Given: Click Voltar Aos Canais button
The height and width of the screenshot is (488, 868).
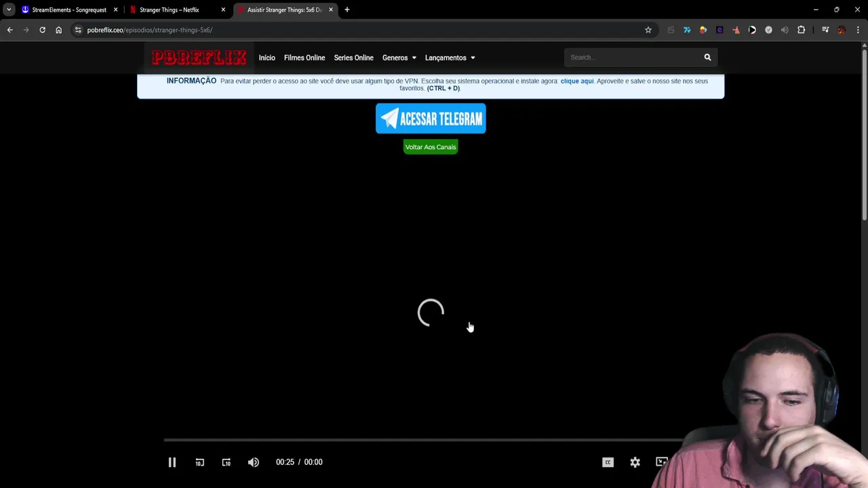Looking at the screenshot, I should pyautogui.click(x=431, y=147).
